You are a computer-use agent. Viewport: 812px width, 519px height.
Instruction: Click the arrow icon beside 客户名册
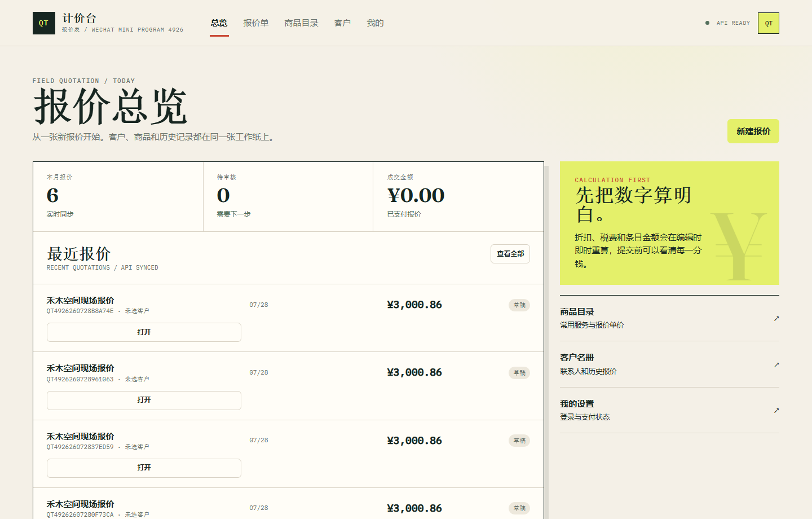[776, 364]
